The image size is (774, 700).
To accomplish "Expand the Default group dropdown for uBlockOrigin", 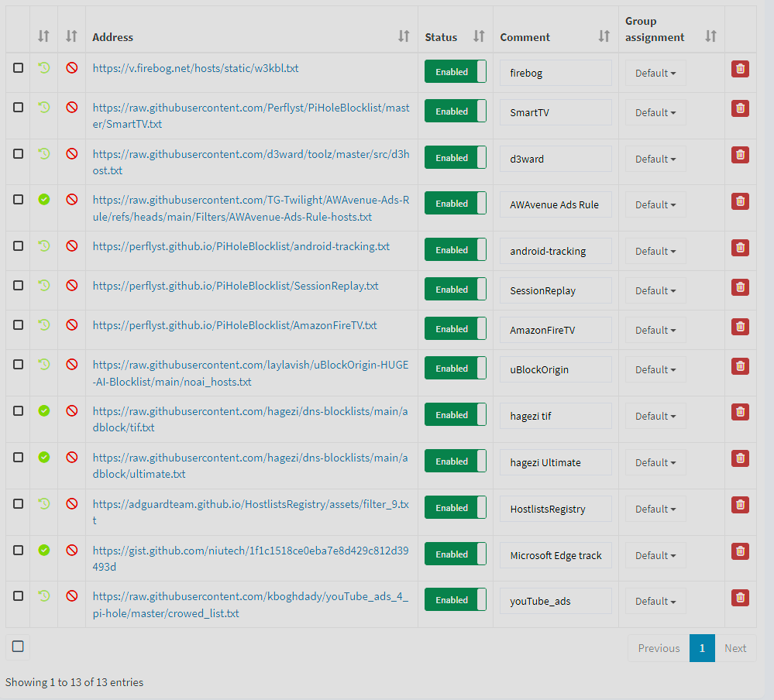I will click(x=655, y=369).
